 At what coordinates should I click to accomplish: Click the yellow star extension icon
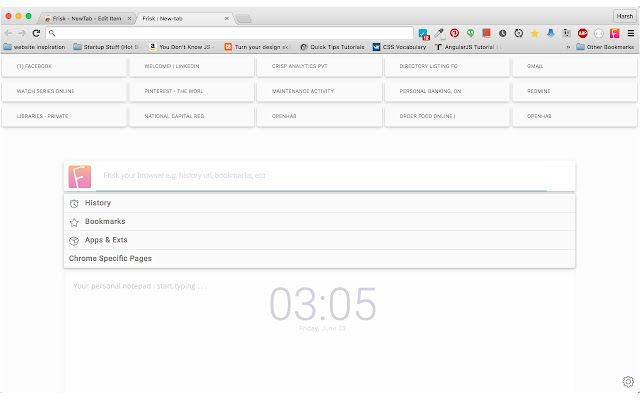pos(534,33)
